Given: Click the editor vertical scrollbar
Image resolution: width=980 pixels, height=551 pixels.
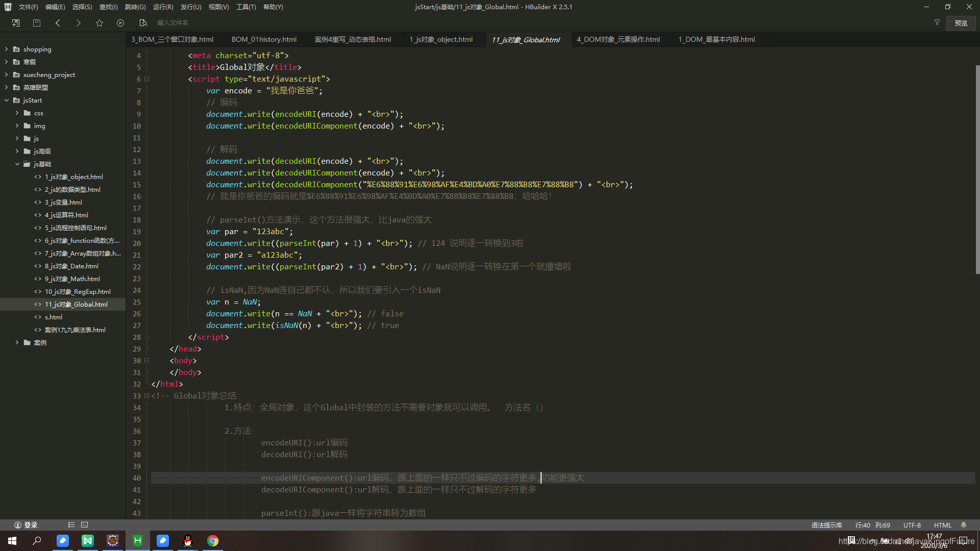Looking at the screenshot, I should (977, 170).
